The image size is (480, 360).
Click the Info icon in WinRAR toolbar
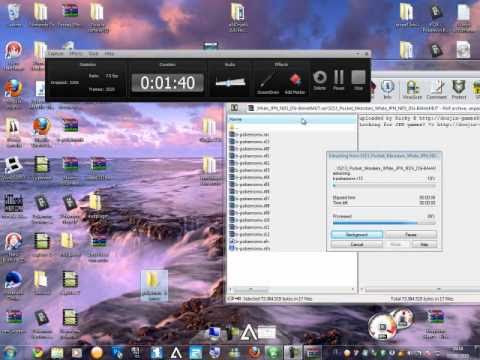387,89
